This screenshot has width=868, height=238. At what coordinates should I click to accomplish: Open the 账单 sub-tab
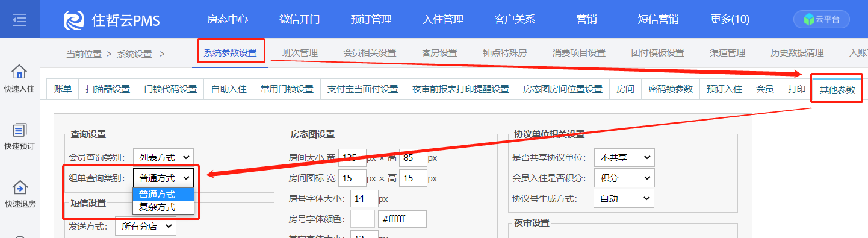tap(63, 89)
